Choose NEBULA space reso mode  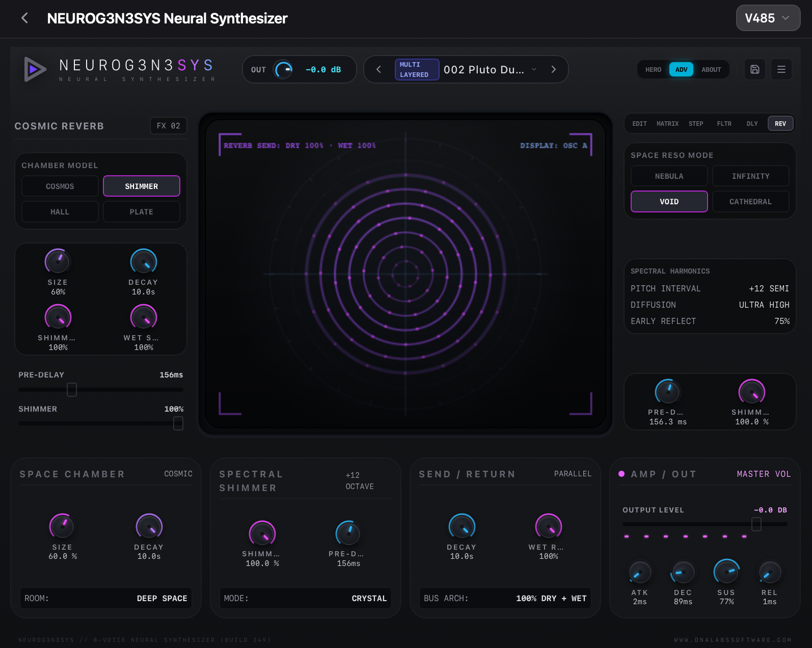point(669,176)
